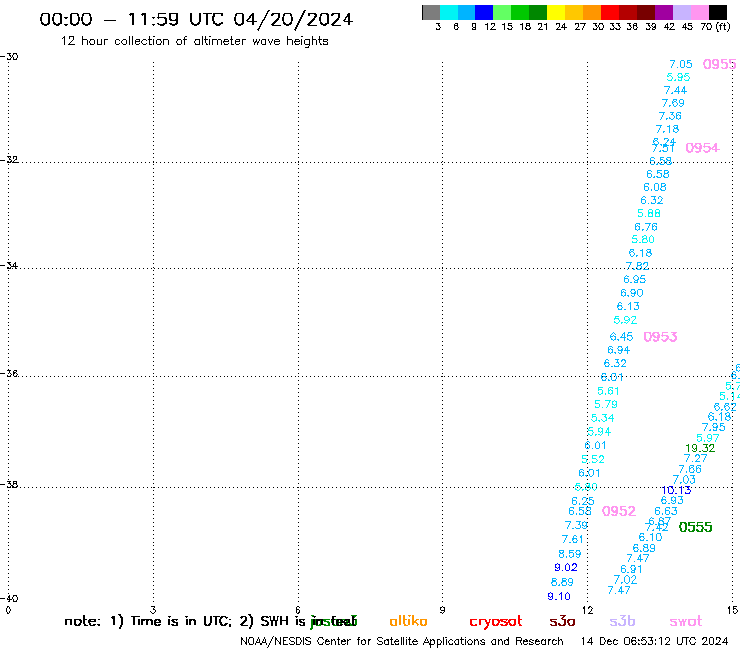Click the "swot" satellite legend label

point(686,622)
